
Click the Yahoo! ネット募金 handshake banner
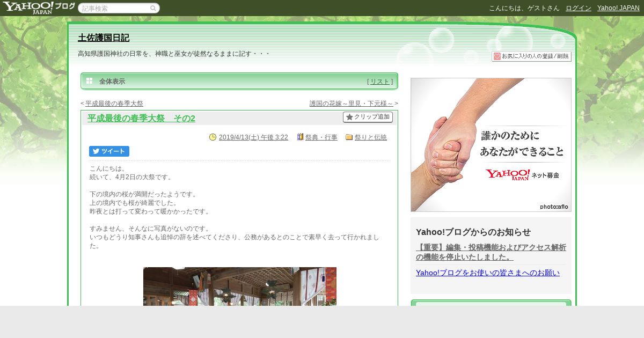click(x=491, y=145)
